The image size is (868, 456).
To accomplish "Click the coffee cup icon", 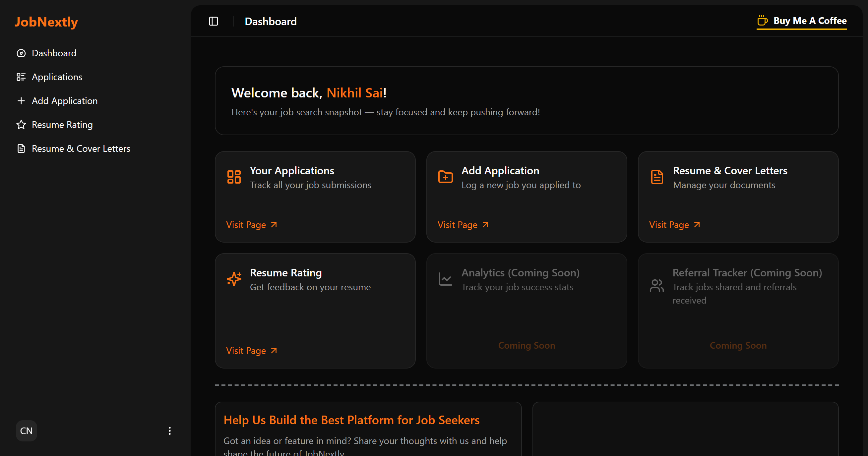I will click(763, 21).
